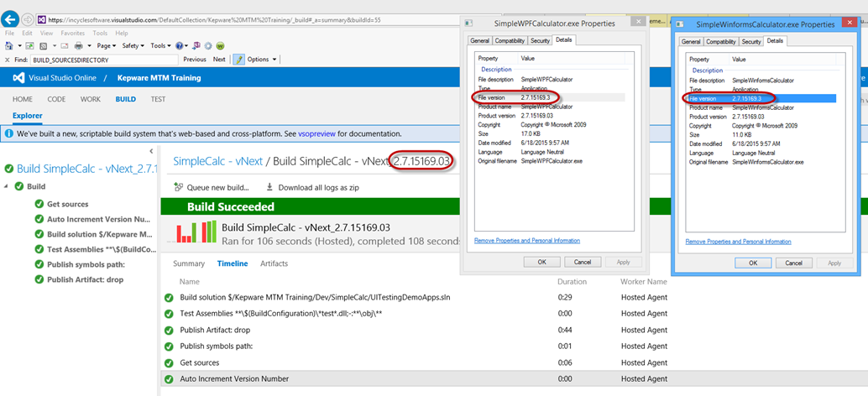Open the Favorites menu
This screenshot has height=396, width=868.
(72, 34)
